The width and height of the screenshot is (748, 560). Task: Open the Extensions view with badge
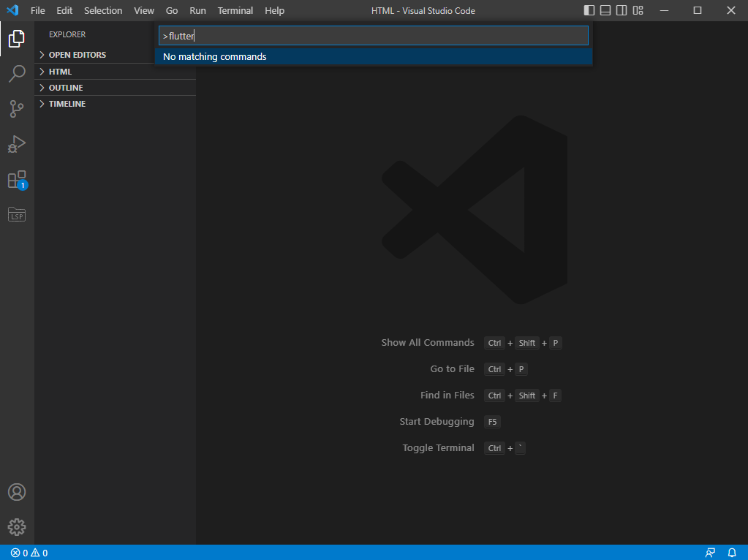click(x=17, y=180)
